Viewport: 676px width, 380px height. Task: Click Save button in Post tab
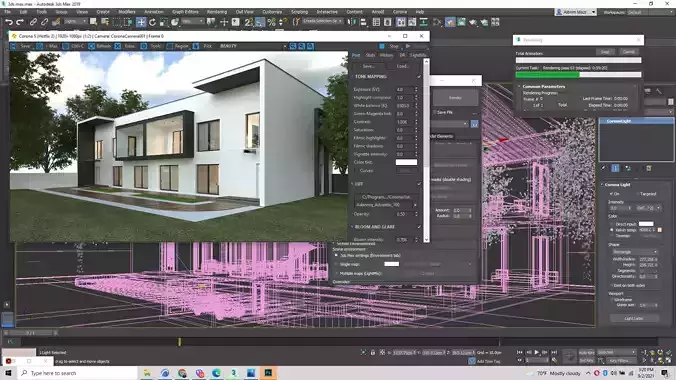point(369,66)
